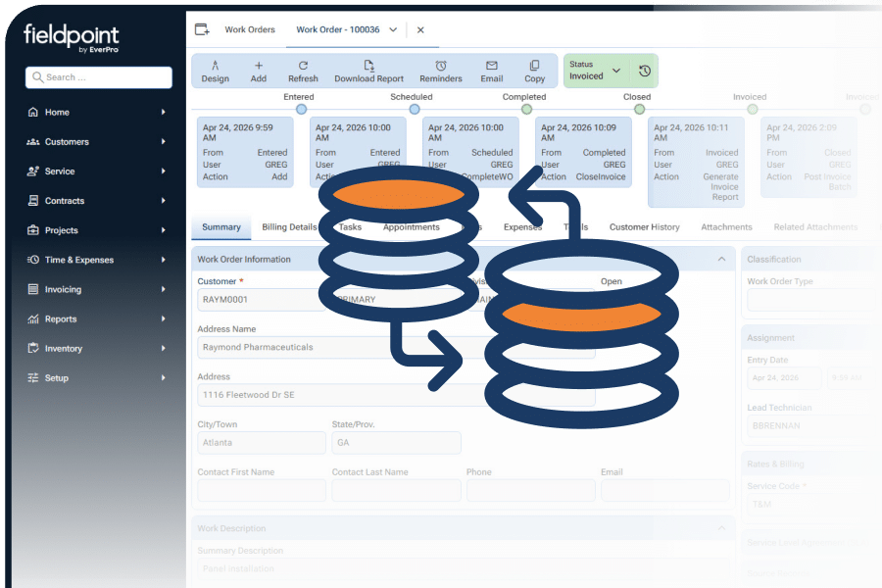Click the Projects briefcase icon
The image size is (882, 588).
pos(33,230)
